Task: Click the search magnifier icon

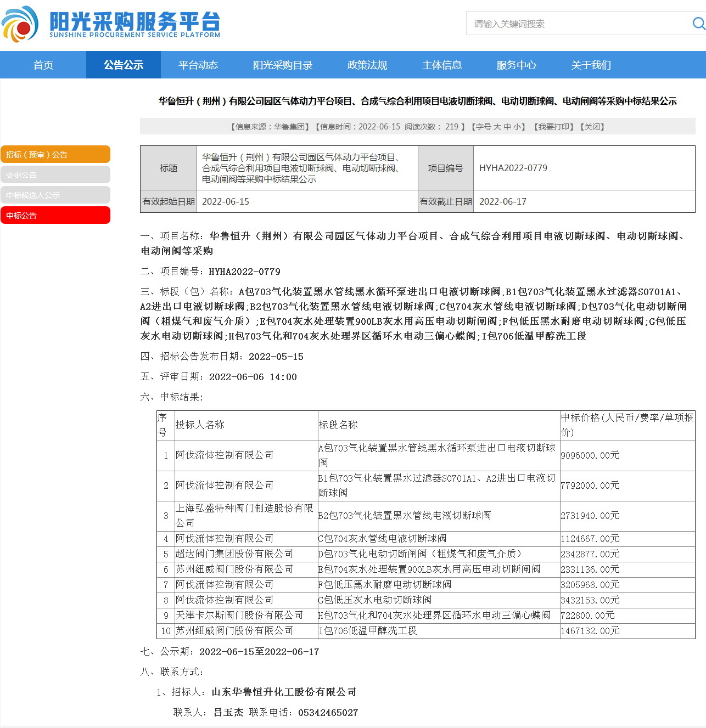Action: point(698,24)
